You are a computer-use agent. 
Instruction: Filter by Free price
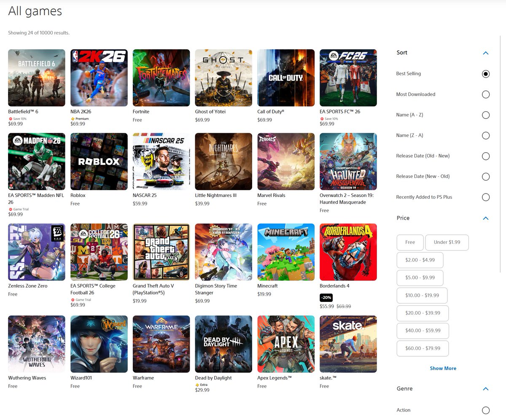click(410, 242)
